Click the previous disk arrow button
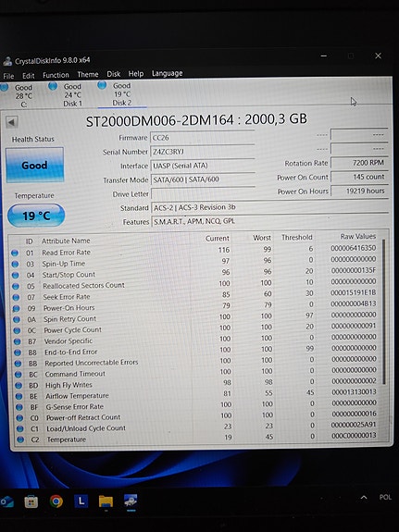The width and height of the screenshot is (399, 532). pyautogui.click(x=12, y=122)
